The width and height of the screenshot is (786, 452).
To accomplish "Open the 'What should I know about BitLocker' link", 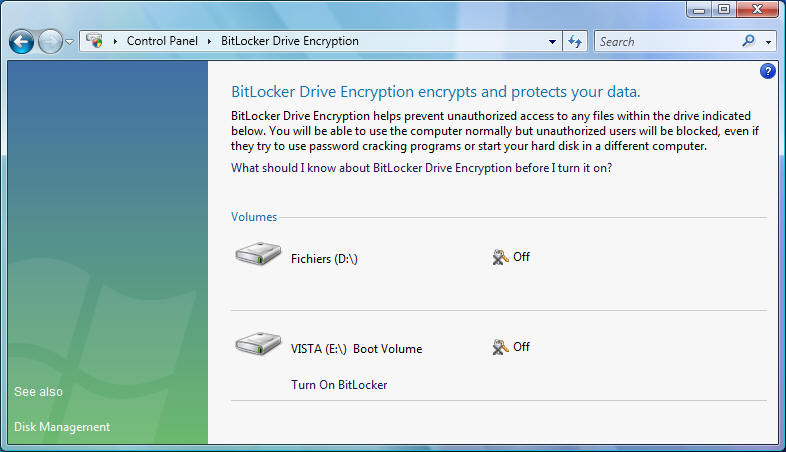I will click(x=421, y=168).
